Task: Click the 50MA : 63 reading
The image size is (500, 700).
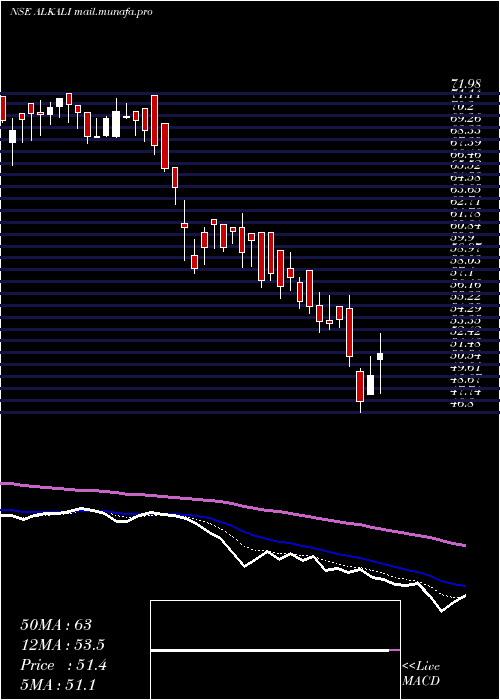Action: 56,625
